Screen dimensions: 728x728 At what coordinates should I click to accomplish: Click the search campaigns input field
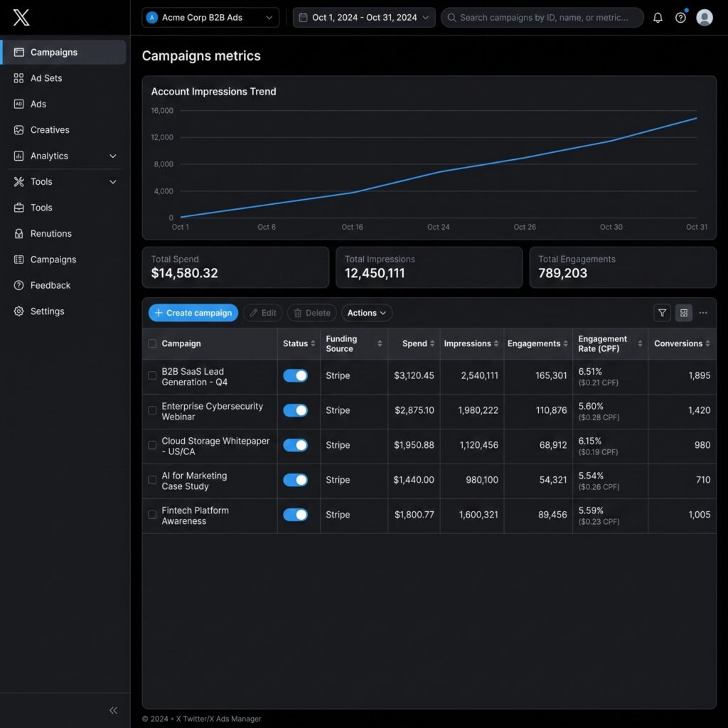pos(542,18)
